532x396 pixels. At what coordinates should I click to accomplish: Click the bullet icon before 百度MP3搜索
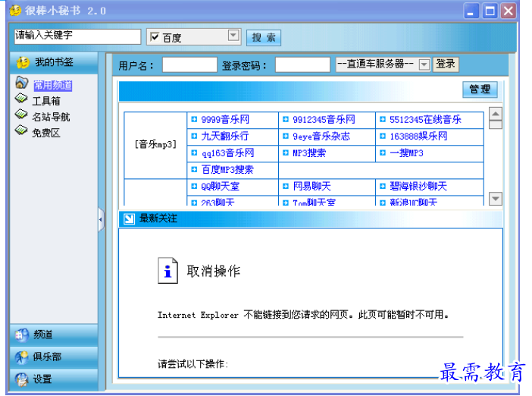click(x=194, y=169)
